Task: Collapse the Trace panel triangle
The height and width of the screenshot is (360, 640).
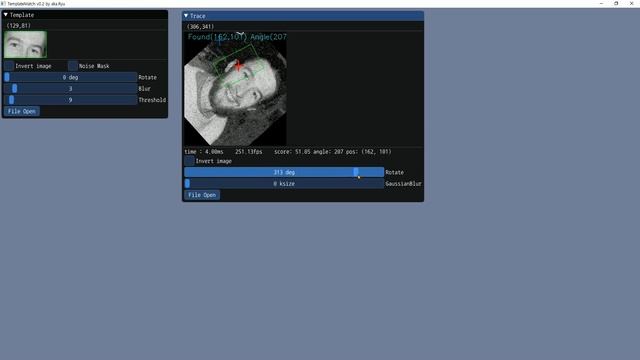Action: click(186, 16)
